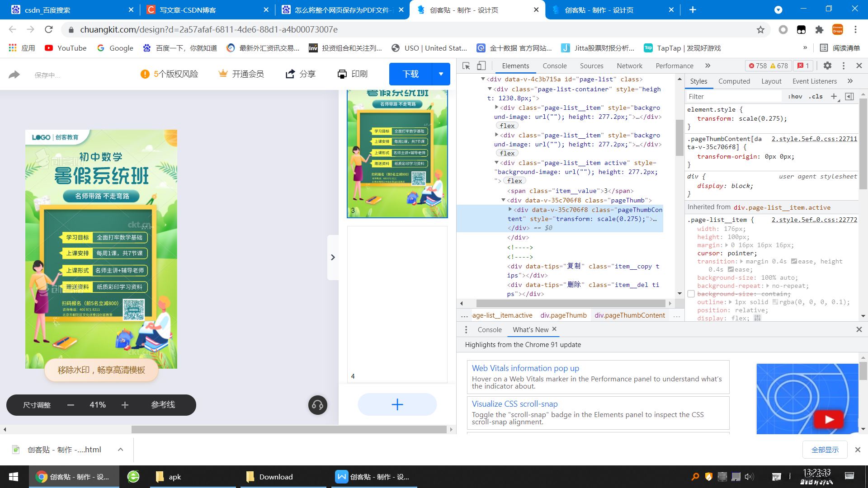868x488 pixels.
Task: Toggle the device toolbar icon
Action: point(481,66)
